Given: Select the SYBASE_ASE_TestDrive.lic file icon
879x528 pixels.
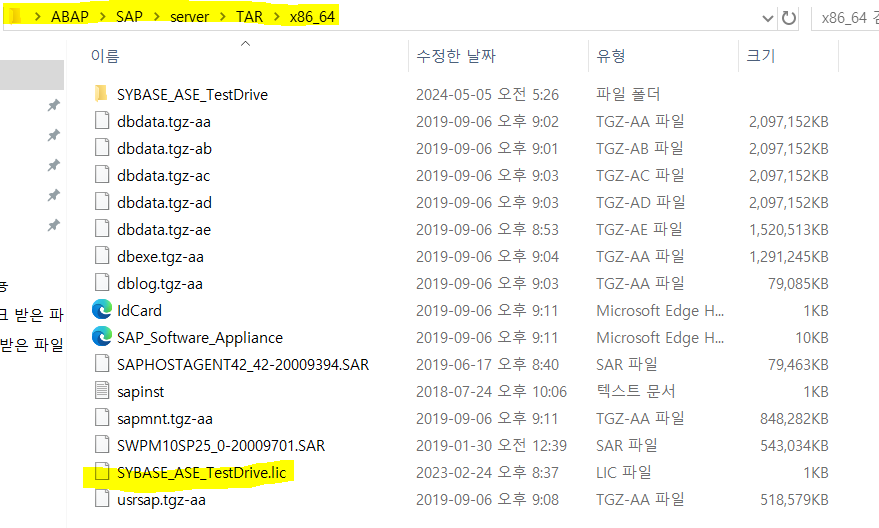Looking at the screenshot, I should (102, 471).
